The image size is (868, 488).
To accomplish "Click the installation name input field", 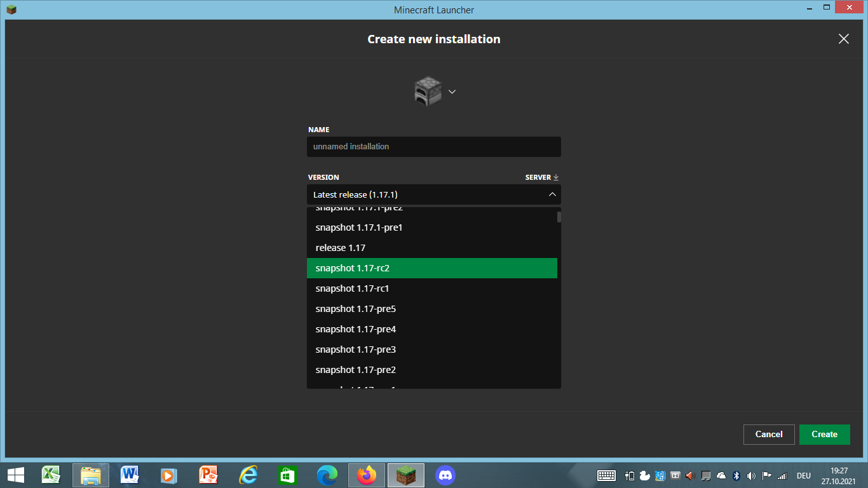I will point(433,147).
